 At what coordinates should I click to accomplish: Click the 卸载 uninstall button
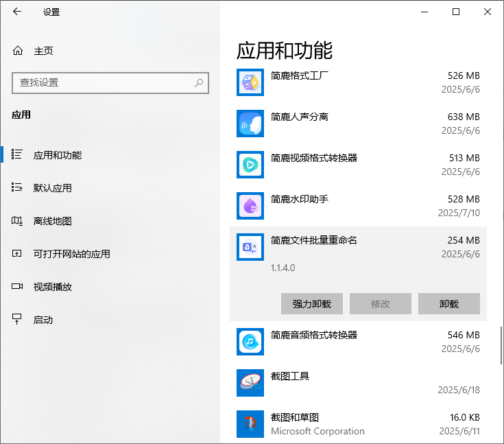pyautogui.click(x=448, y=303)
